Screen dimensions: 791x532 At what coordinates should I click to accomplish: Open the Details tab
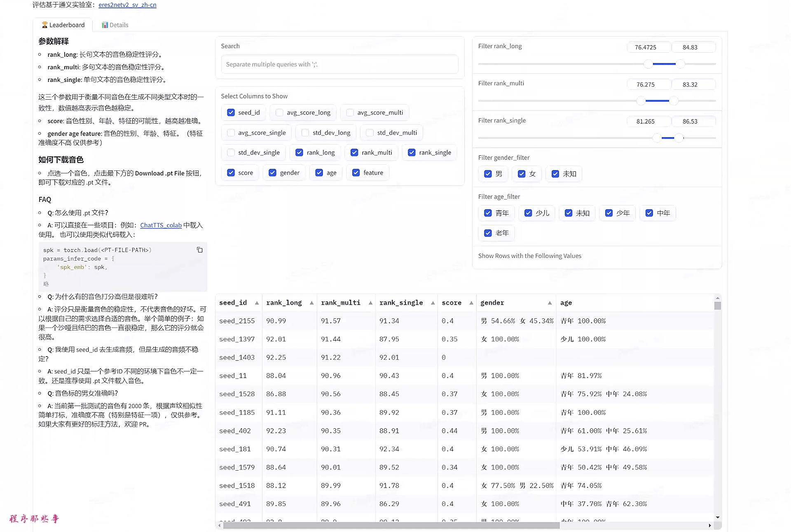[x=115, y=24]
